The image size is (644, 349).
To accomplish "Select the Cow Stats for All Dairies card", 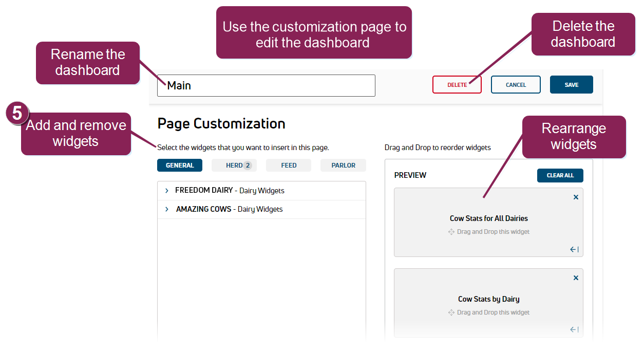I will [488, 218].
